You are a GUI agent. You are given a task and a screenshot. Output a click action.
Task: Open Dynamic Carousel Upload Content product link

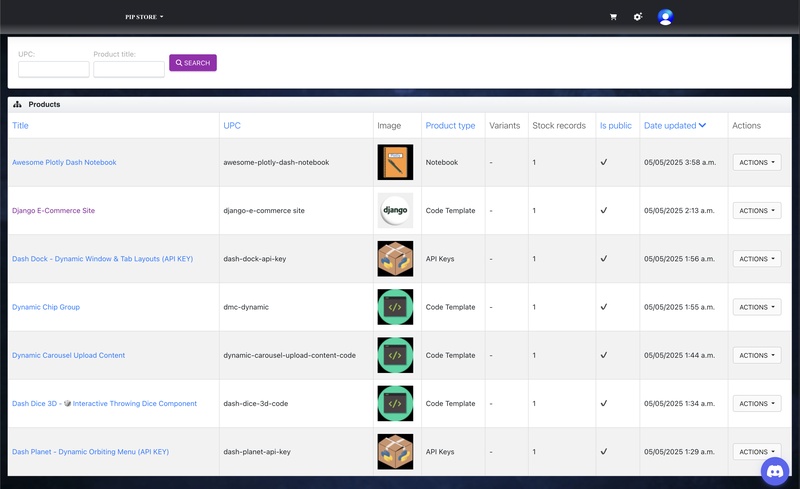pyautogui.click(x=68, y=355)
